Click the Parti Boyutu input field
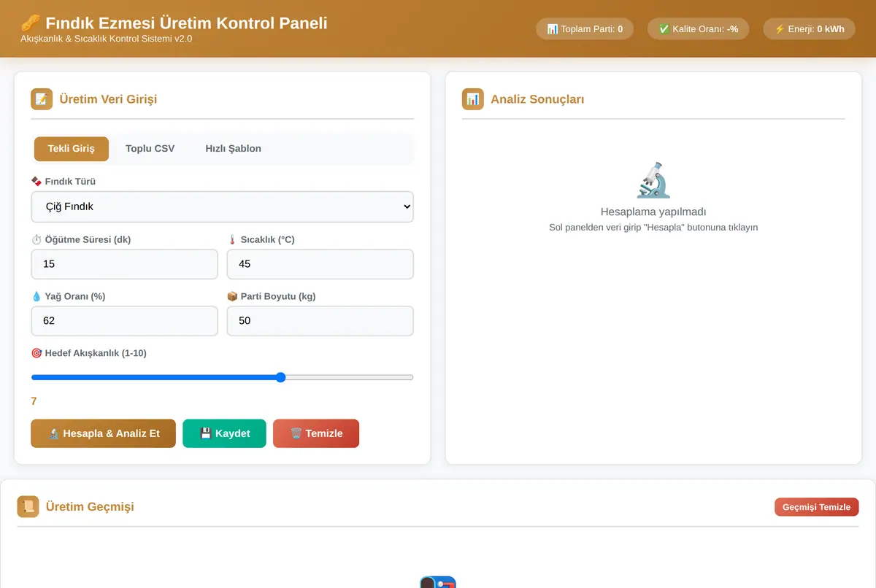Viewport: 876px width, 588px height. point(320,321)
